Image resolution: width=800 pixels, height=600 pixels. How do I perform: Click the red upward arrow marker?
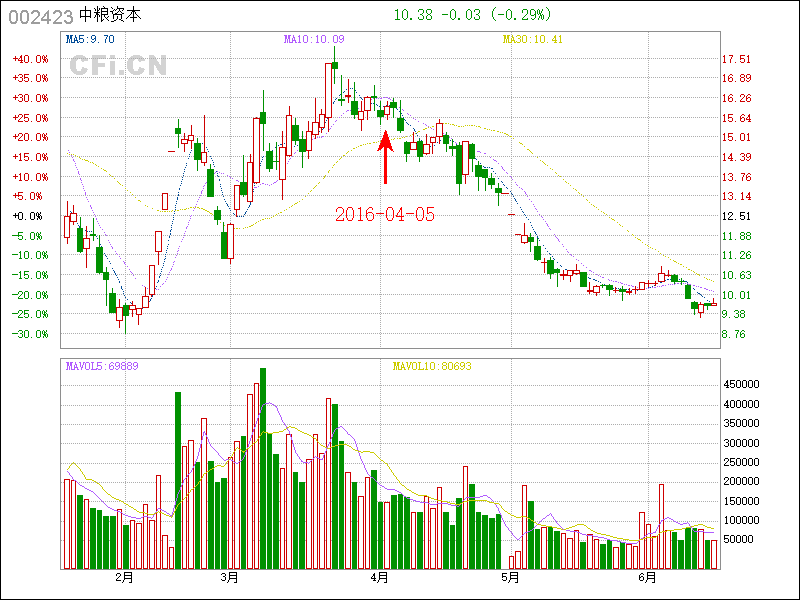385,156
